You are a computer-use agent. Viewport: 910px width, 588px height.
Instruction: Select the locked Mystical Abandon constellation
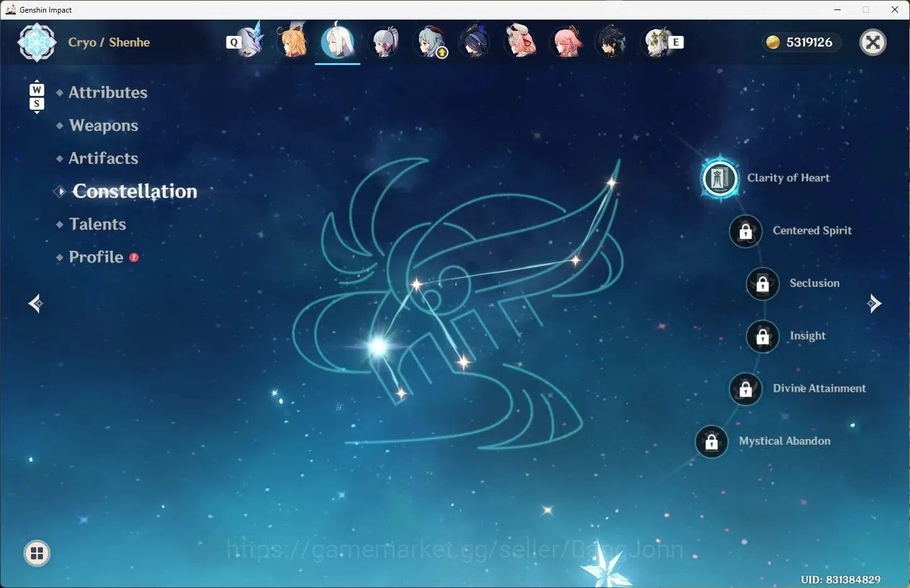[x=712, y=442]
